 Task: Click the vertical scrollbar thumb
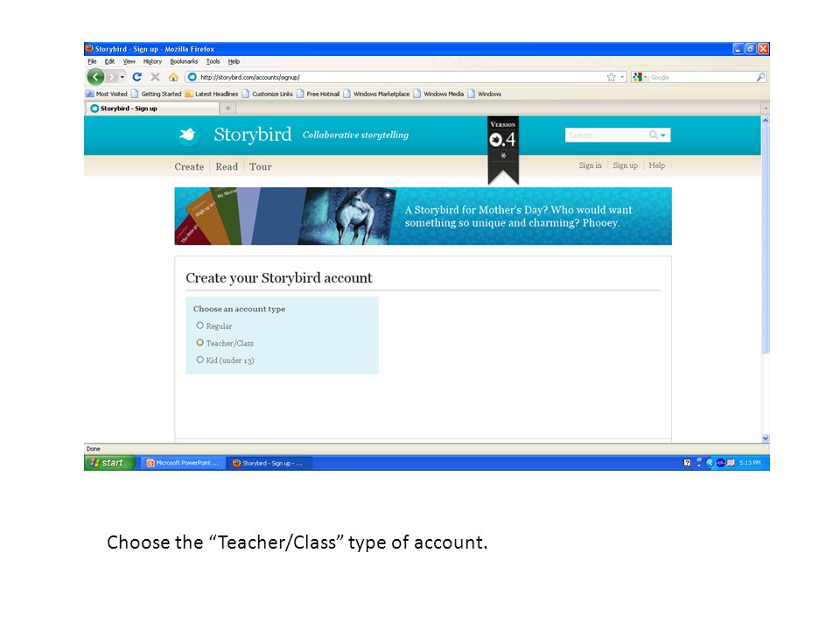tap(766, 239)
